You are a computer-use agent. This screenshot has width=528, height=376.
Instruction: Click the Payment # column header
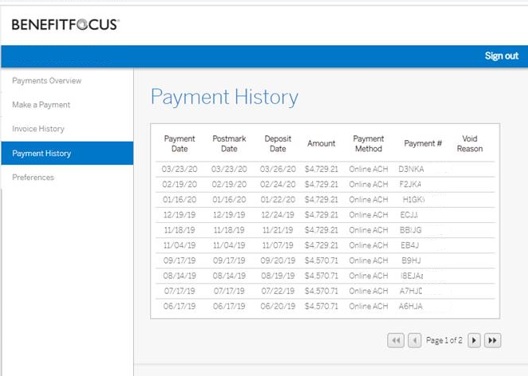coord(423,143)
